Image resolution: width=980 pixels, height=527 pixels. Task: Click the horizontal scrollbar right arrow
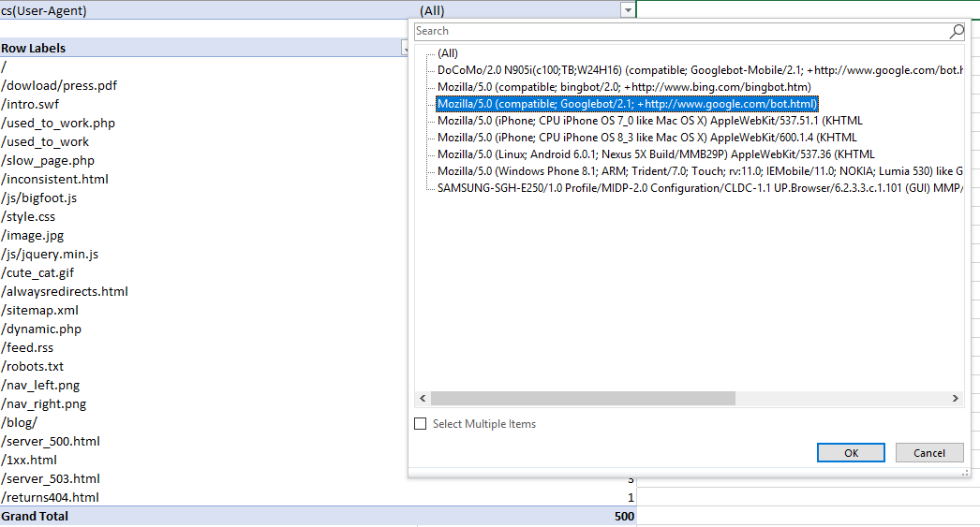click(957, 398)
